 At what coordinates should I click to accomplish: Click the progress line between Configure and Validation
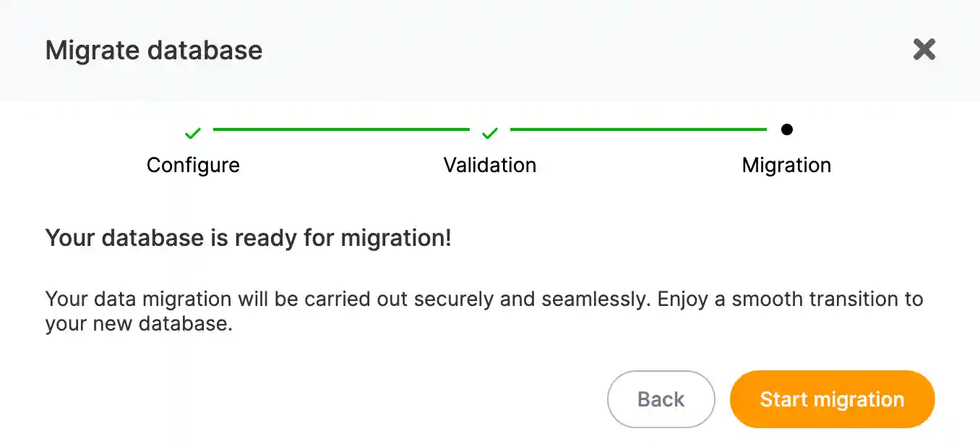[x=340, y=130]
